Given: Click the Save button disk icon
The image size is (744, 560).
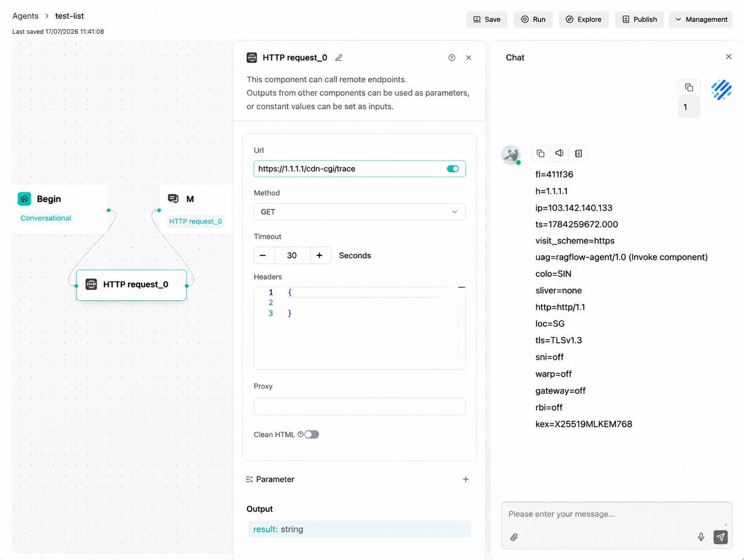Looking at the screenshot, I should pos(477,19).
